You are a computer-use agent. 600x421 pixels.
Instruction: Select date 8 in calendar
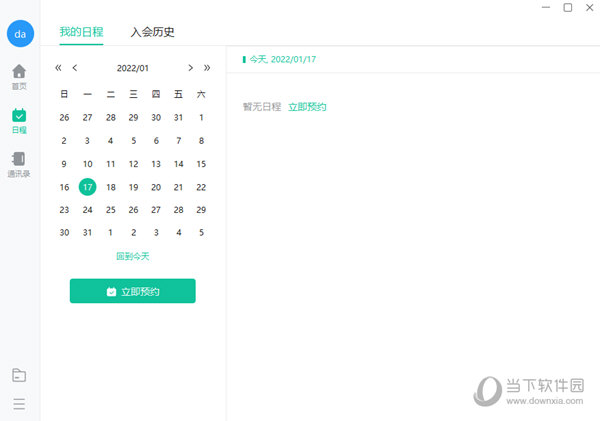201,140
